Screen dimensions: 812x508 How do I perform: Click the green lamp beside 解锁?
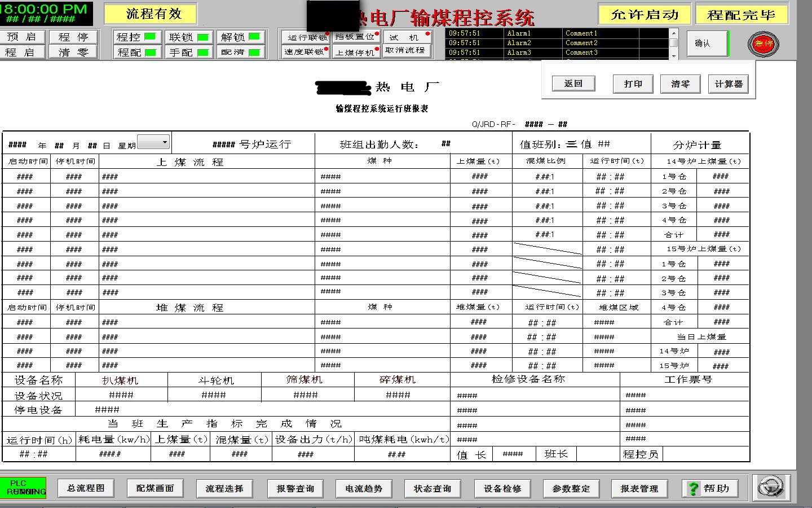pos(254,36)
